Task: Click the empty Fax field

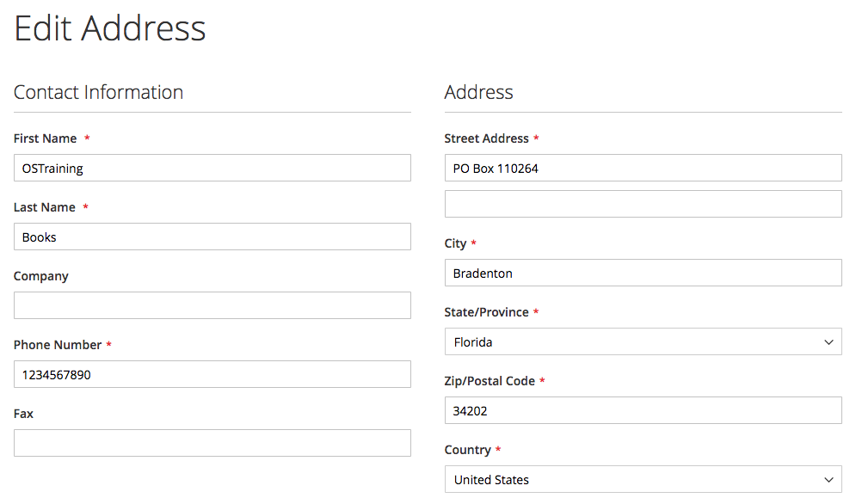Action: 212,443
